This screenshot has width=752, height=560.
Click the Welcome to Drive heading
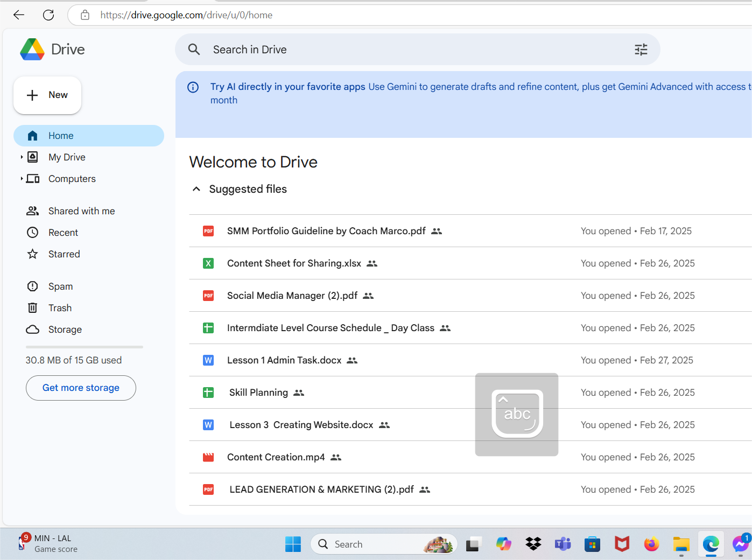[254, 162]
